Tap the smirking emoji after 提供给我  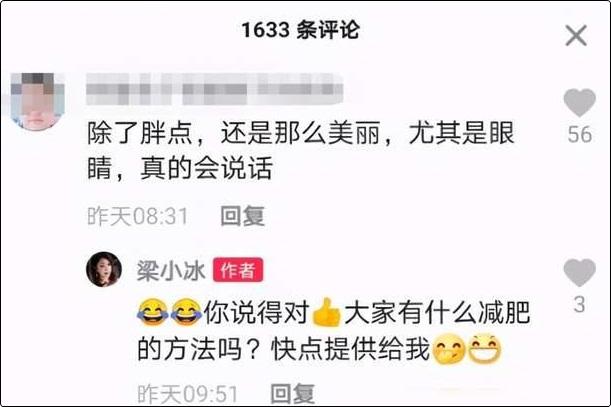coord(449,349)
